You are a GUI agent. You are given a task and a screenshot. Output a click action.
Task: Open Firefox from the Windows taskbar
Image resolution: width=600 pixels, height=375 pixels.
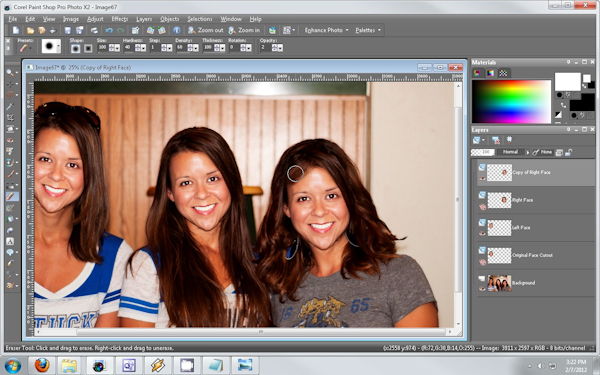[42, 365]
